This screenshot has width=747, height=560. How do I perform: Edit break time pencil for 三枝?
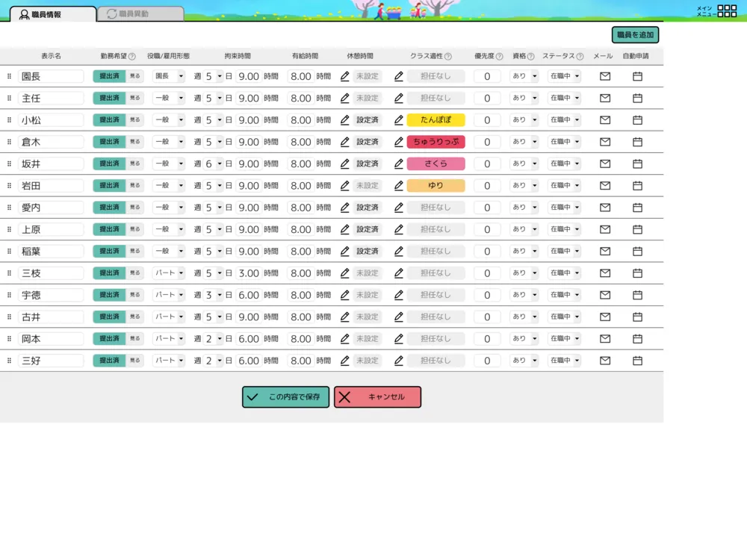coord(345,273)
